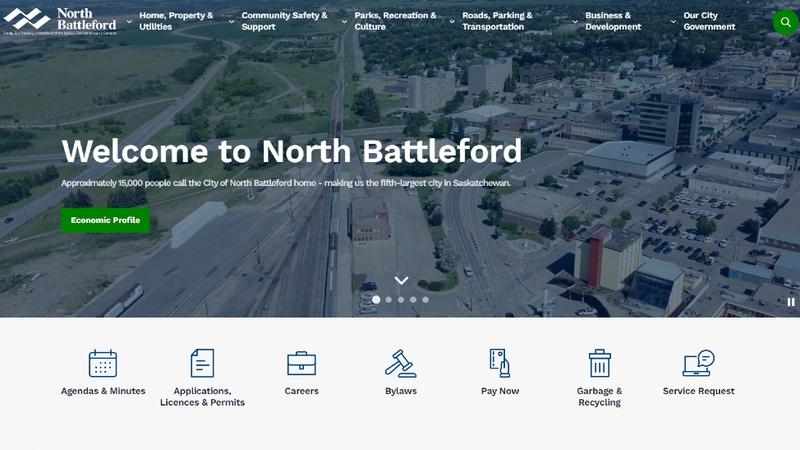
Task: Follow the Garbage & Recycling text link
Action: coord(599,396)
